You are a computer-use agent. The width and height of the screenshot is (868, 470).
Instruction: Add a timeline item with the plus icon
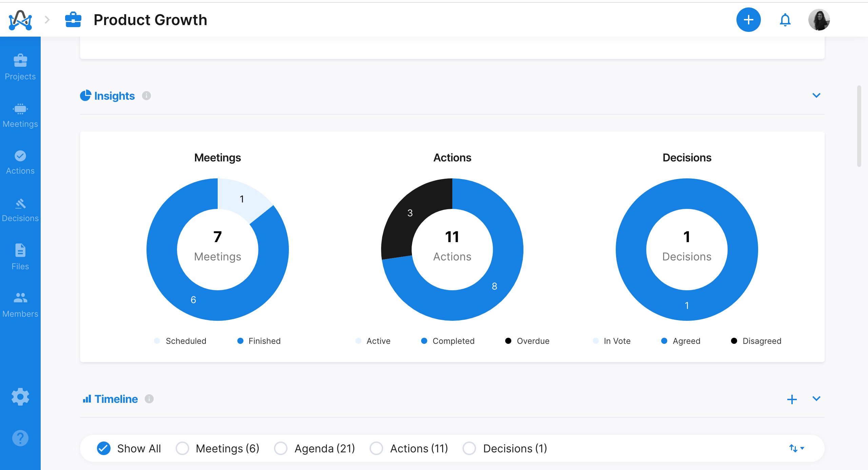pyautogui.click(x=792, y=399)
